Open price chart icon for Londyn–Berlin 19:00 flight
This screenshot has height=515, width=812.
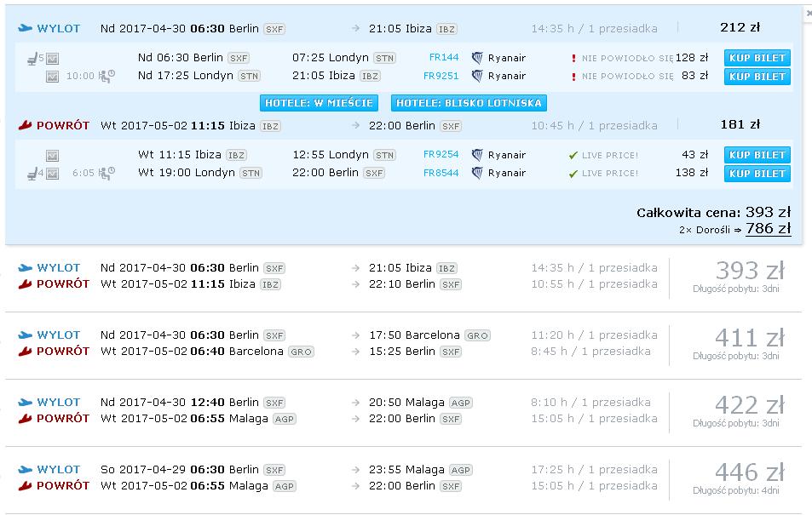(x=52, y=174)
